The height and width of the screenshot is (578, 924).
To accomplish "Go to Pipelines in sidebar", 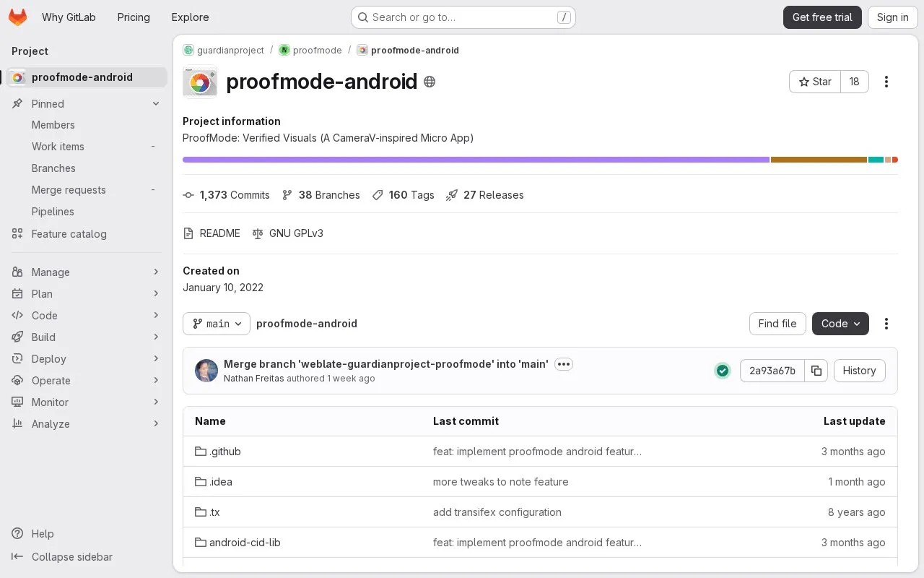I will 87,212.
